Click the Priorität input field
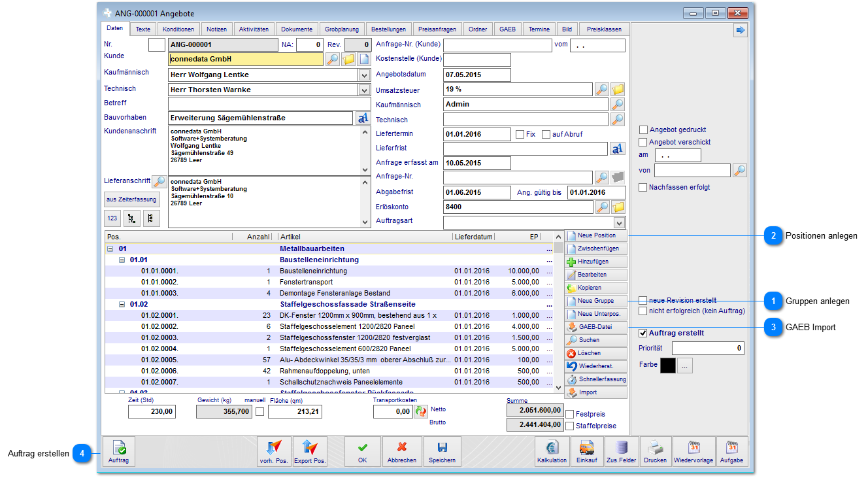 (709, 348)
